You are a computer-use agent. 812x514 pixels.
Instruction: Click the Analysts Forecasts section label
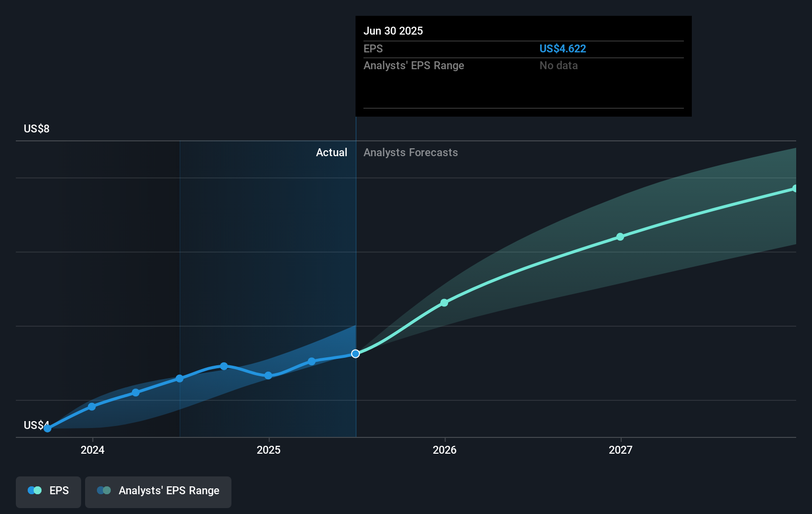[410, 153]
